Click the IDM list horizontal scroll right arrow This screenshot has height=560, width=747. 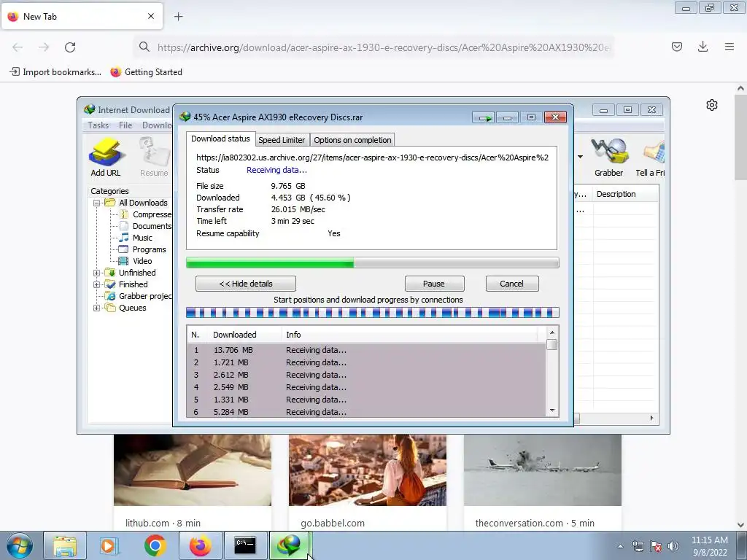click(651, 418)
